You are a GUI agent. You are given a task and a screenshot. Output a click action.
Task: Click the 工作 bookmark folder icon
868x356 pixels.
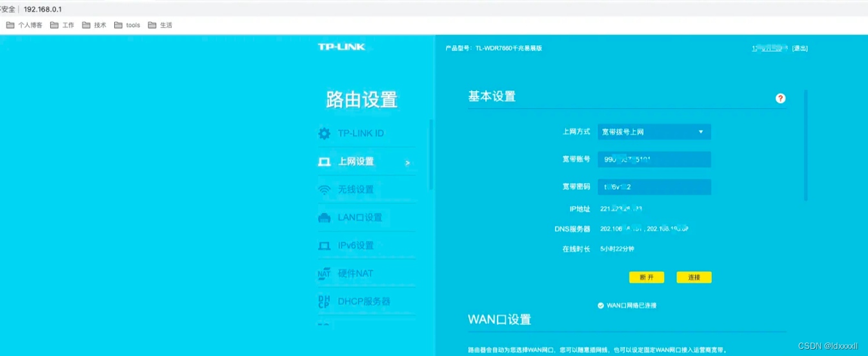(x=54, y=25)
